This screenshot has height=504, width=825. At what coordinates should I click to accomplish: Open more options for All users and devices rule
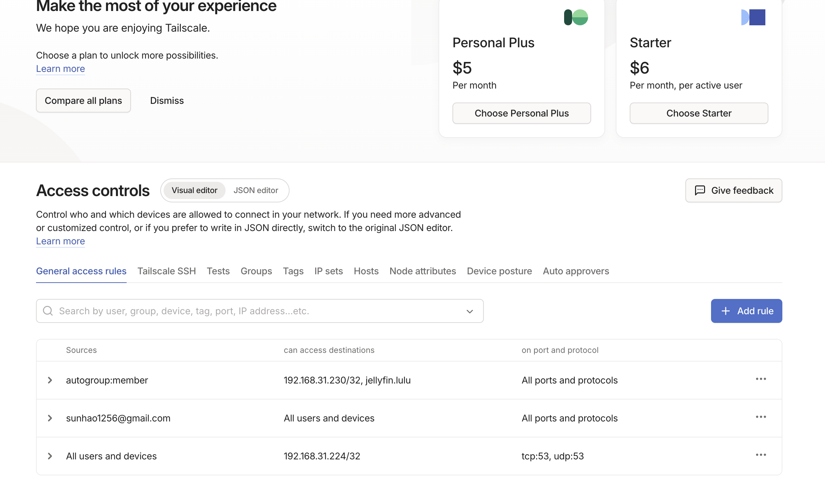pos(761,455)
